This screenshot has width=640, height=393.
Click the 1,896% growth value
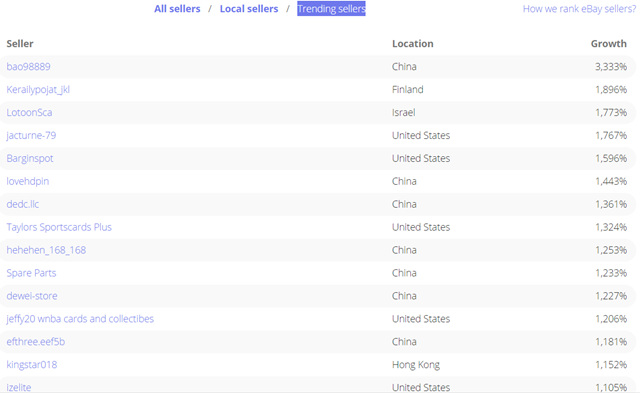[x=611, y=89]
